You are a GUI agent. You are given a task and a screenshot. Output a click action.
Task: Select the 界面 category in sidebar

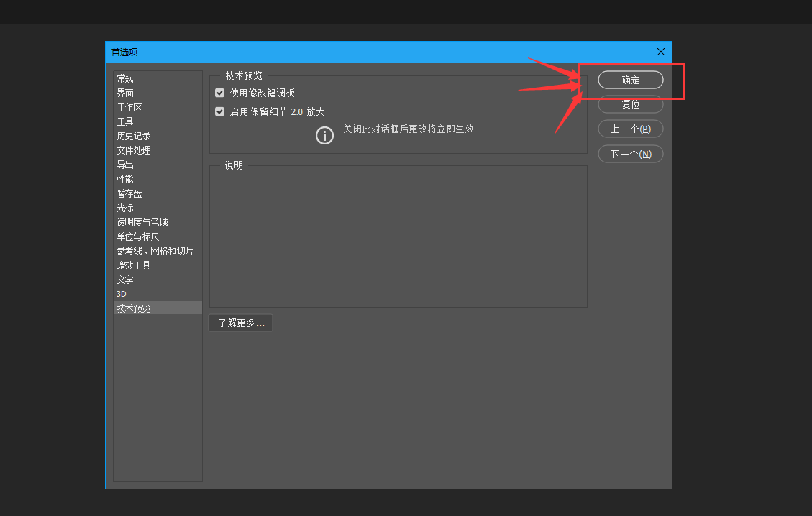tap(158, 93)
